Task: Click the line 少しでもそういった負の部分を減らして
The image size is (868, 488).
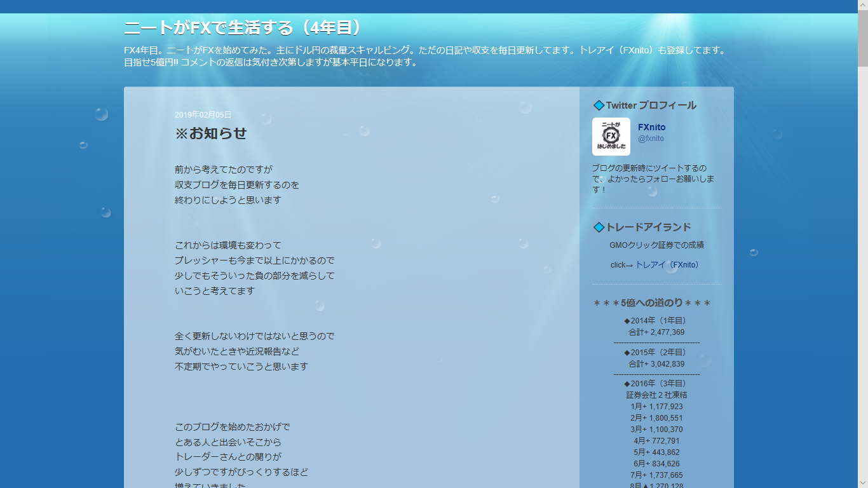Action: coord(255,276)
